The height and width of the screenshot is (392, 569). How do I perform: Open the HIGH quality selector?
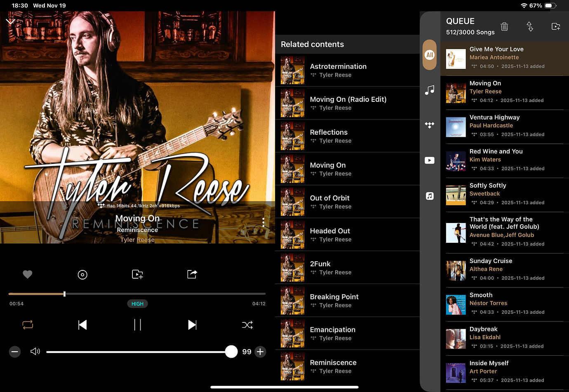137,304
